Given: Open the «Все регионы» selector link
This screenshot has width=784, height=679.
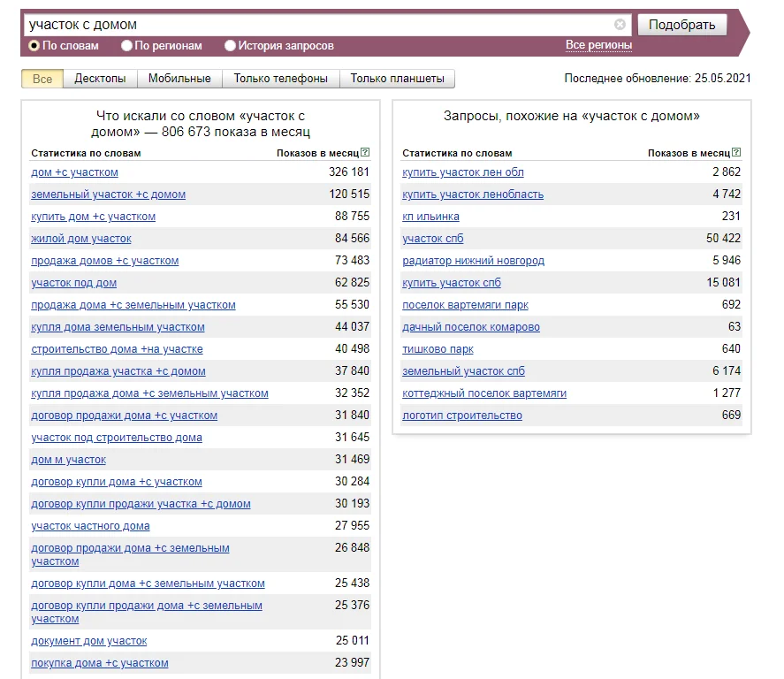Looking at the screenshot, I should point(599,42).
